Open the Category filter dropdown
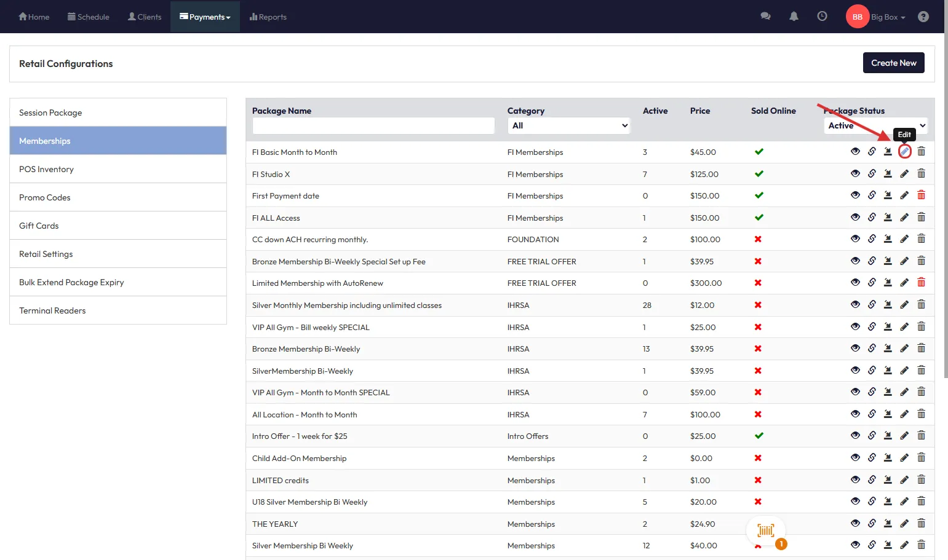This screenshot has width=948, height=560. coord(570,125)
